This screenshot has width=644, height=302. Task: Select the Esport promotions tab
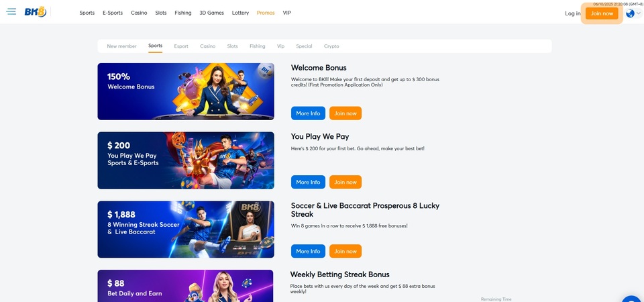[x=181, y=46]
